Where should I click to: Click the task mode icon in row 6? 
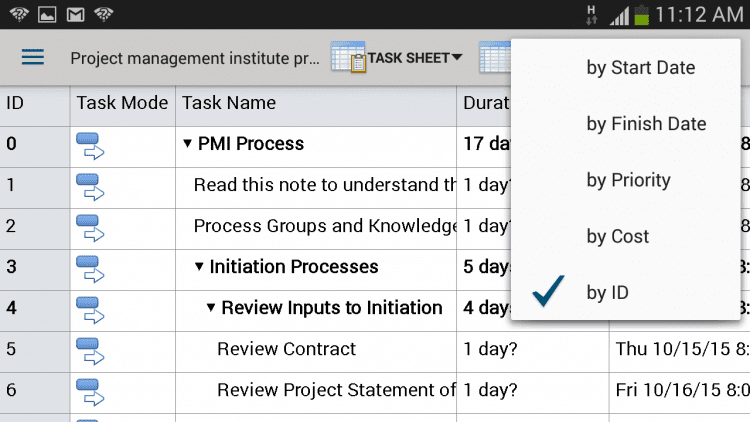point(90,390)
